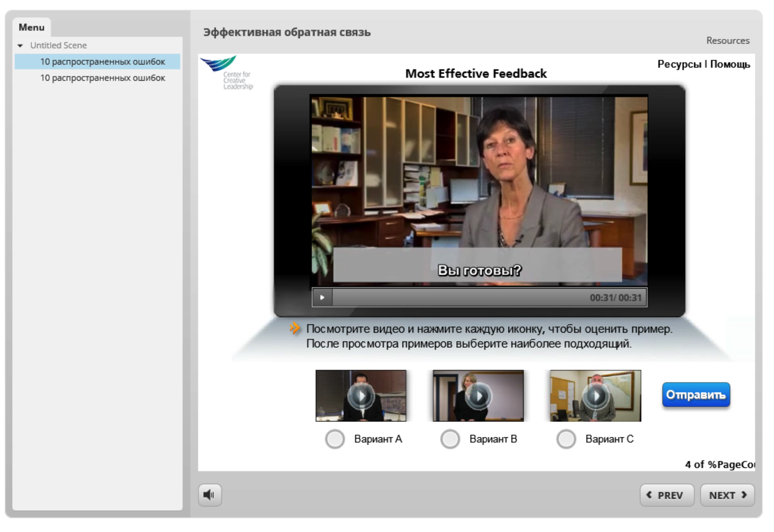Select the Untitled Scene menu entry
Screen dimensions: 774x532
point(59,45)
